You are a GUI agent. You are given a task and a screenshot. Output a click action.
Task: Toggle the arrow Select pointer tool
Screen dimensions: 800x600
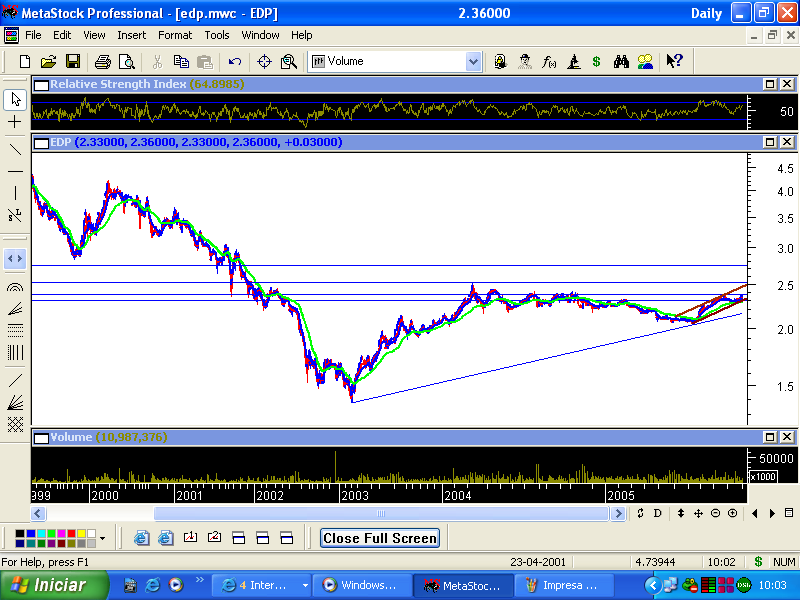click(x=15, y=99)
